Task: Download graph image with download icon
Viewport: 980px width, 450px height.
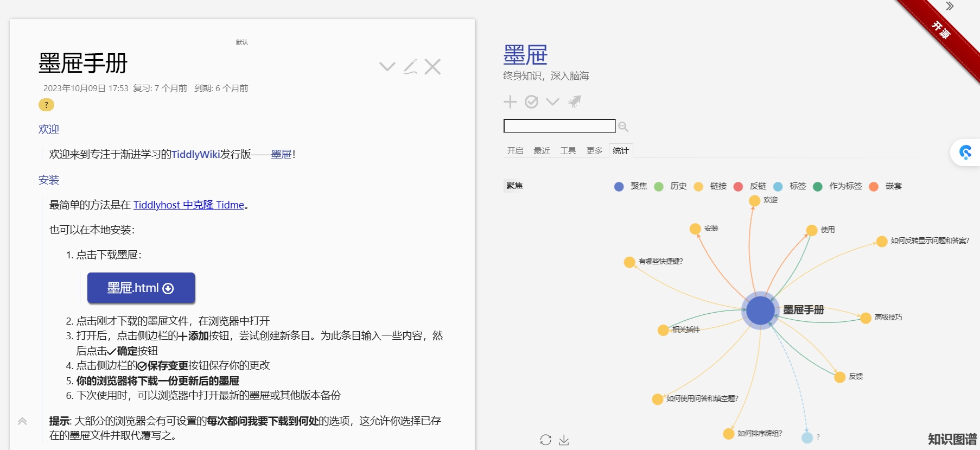Action: pos(564,440)
